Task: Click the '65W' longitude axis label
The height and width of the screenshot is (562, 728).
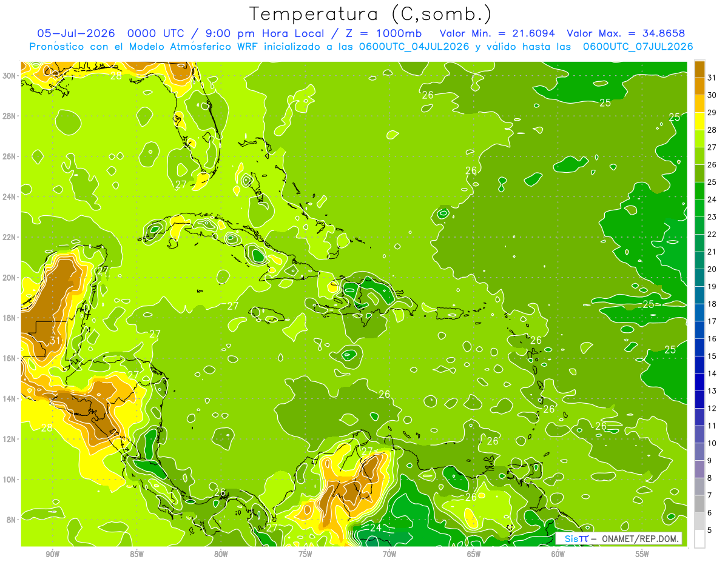Action: pyautogui.click(x=474, y=554)
